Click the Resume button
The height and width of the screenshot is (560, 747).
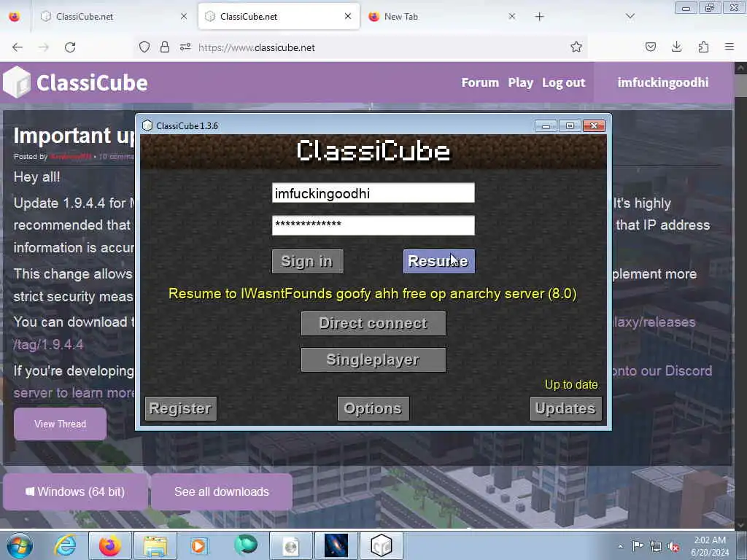(x=438, y=261)
